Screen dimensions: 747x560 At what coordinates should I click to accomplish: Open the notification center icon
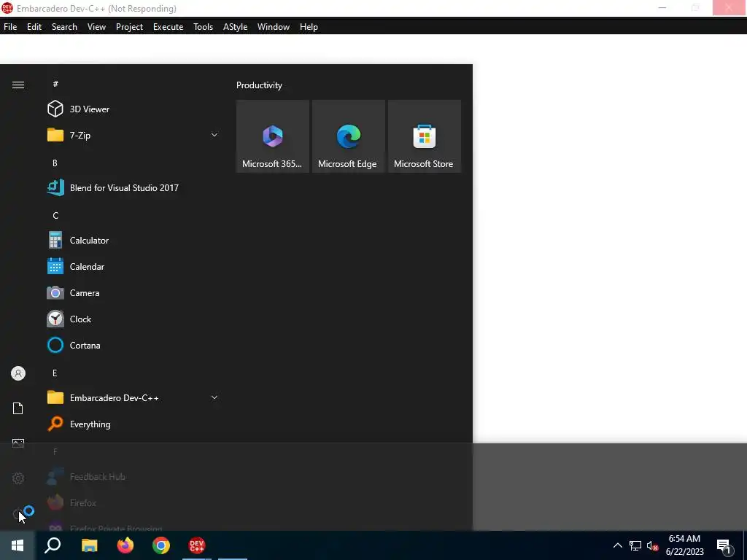[724, 546]
